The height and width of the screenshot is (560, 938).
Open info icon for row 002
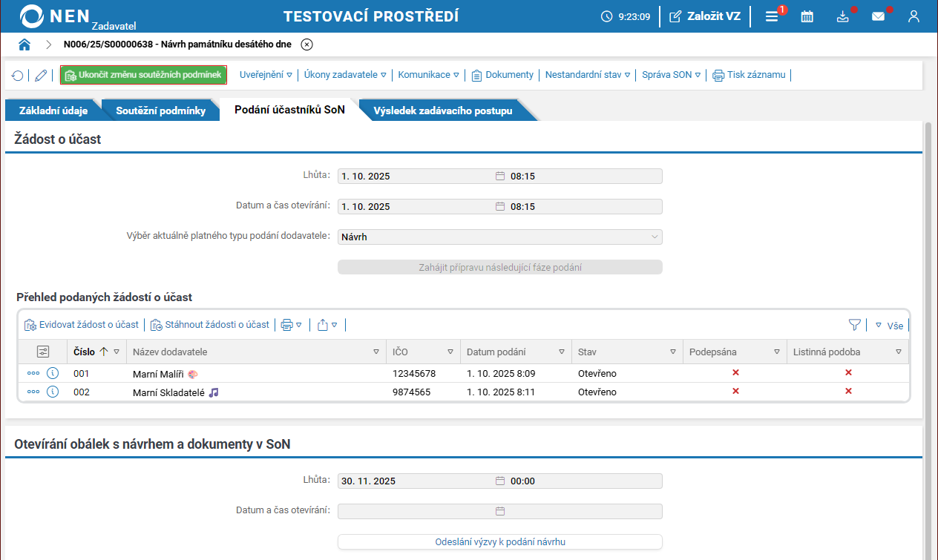(x=53, y=392)
